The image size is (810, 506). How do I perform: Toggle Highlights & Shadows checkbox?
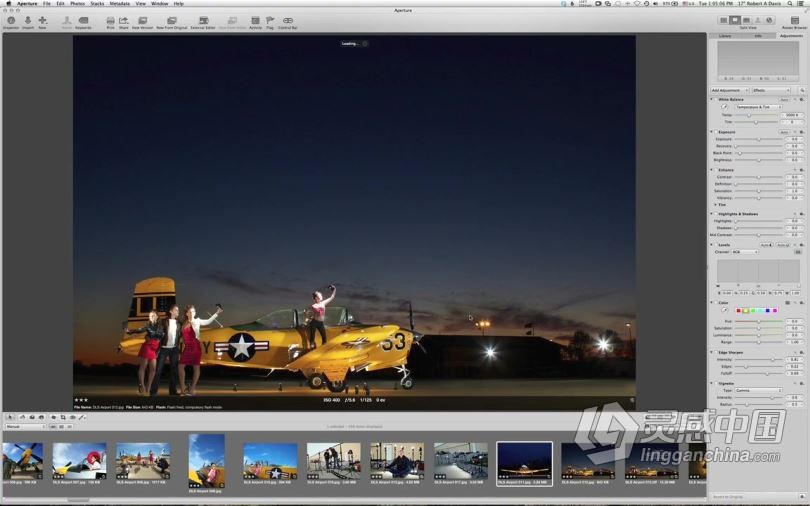(x=716, y=214)
